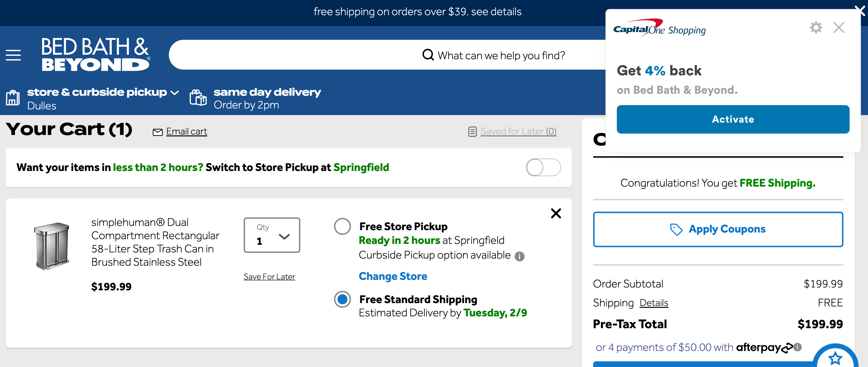Click the Saved for Later list icon
Image resolution: width=868 pixels, height=367 pixels.
[472, 132]
